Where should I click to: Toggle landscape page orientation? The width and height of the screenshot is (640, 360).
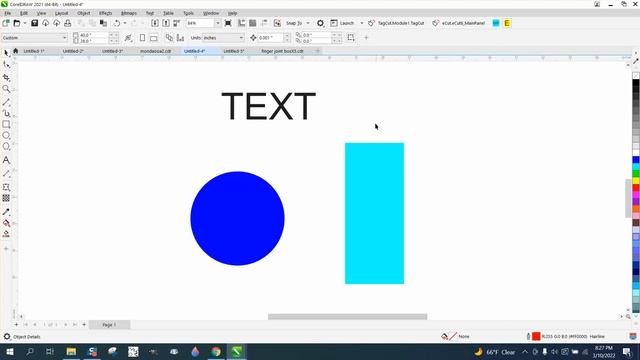[x=153, y=38]
